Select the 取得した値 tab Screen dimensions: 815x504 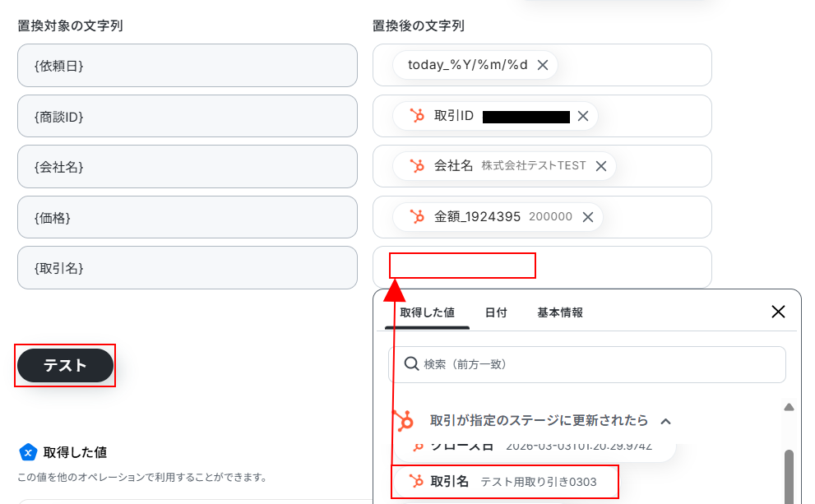[x=428, y=312]
